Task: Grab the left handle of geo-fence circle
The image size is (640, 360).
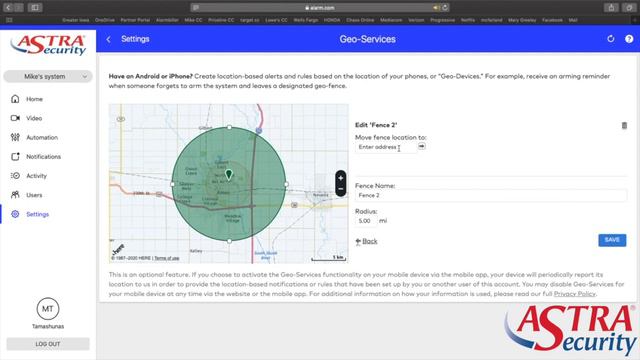Action: click(x=172, y=184)
